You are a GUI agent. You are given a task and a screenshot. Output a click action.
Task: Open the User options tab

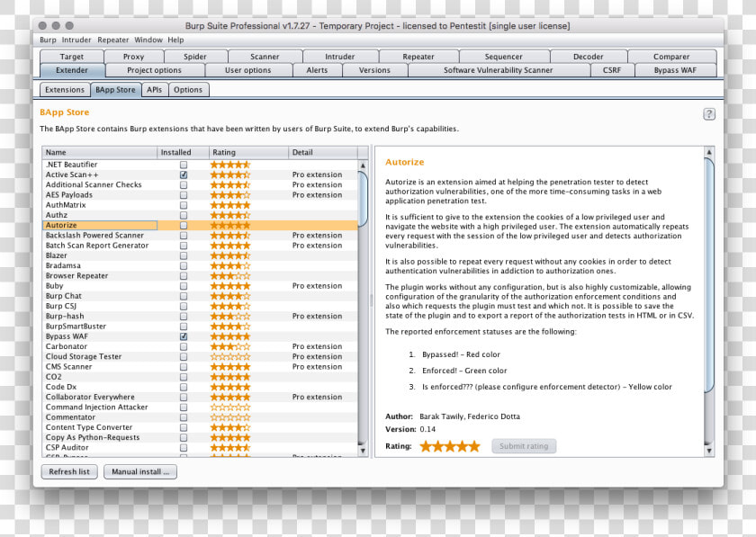coord(247,70)
